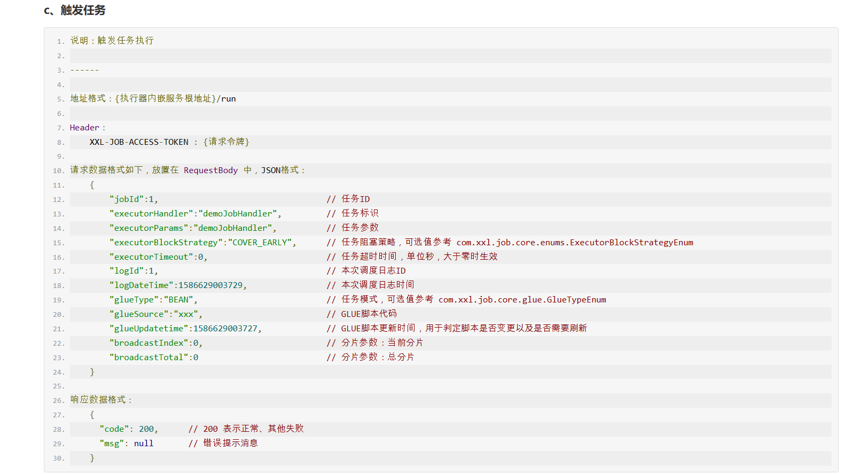Click the "executorBlockStrategy":"COVER_EARLY" entry
This screenshot has width=868, height=474.
tap(203, 243)
